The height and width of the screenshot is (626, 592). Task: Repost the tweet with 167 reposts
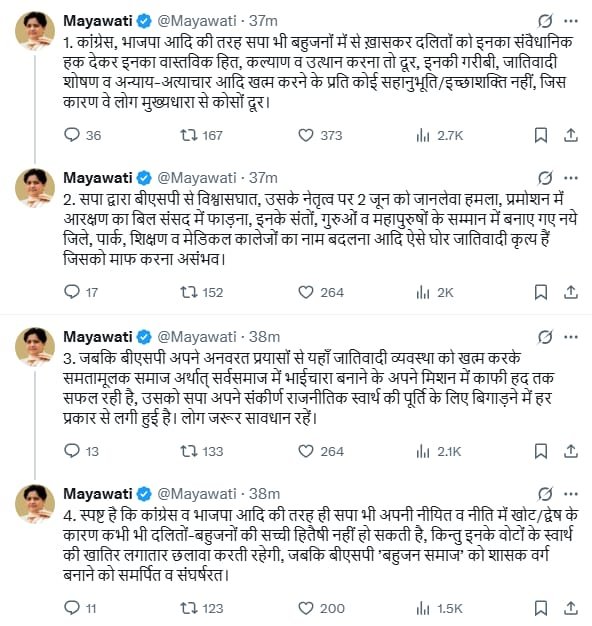pyautogui.click(x=188, y=135)
